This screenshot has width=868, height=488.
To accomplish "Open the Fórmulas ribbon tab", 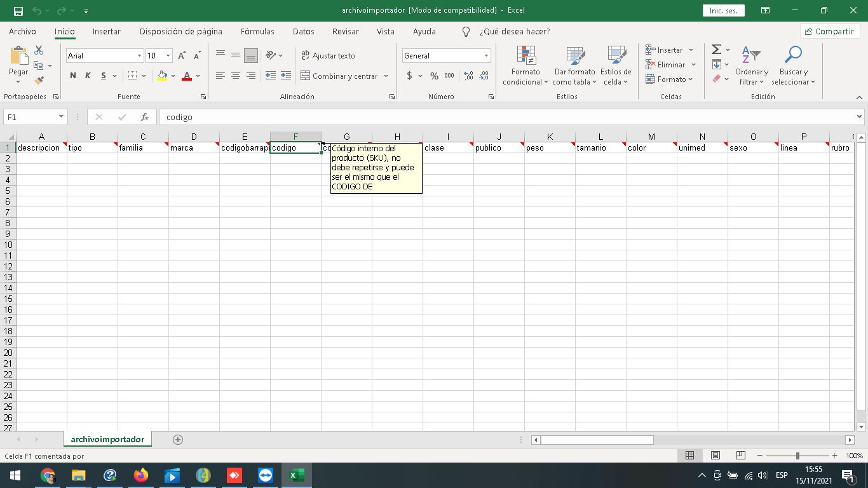I will pyautogui.click(x=257, y=31).
